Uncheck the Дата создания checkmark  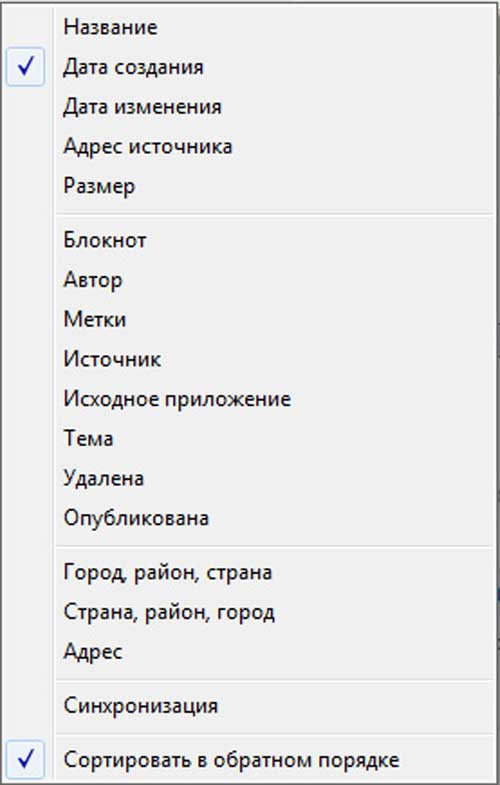coord(26,67)
